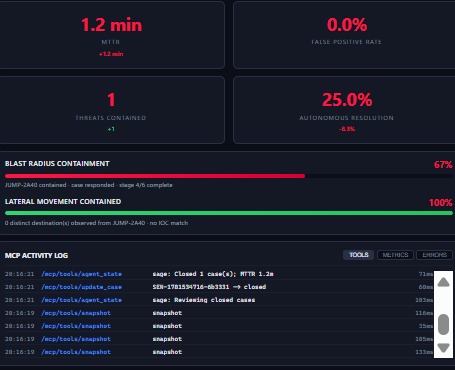
Task: Click the Threats Contained count 1
Action: tap(111, 100)
